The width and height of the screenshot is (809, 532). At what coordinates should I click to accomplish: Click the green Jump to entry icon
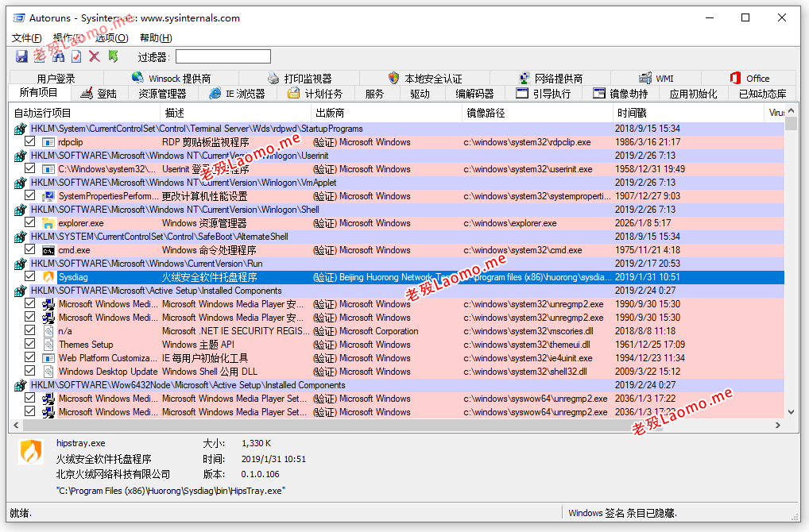(113, 56)
